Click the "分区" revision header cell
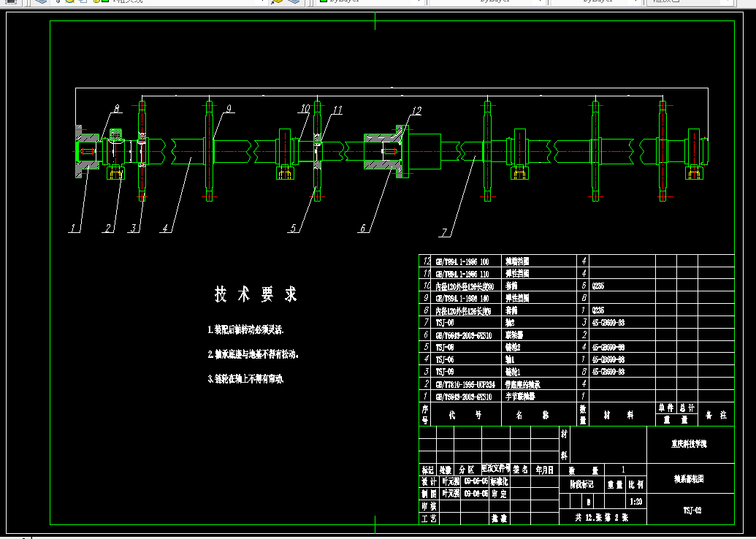Viewport: 756px width, 539px height. tap(467, 470)
